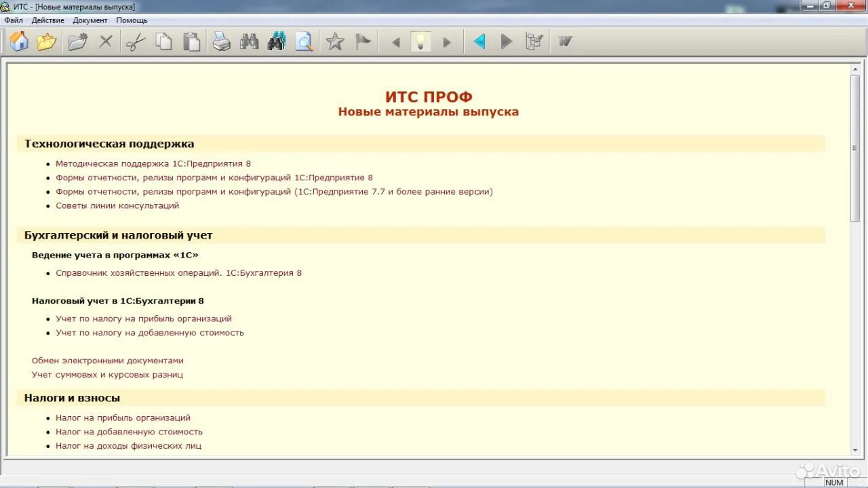This screenshot has width=868, height=488.
Task: Click the copy pages icon
Action: point(163,42)
